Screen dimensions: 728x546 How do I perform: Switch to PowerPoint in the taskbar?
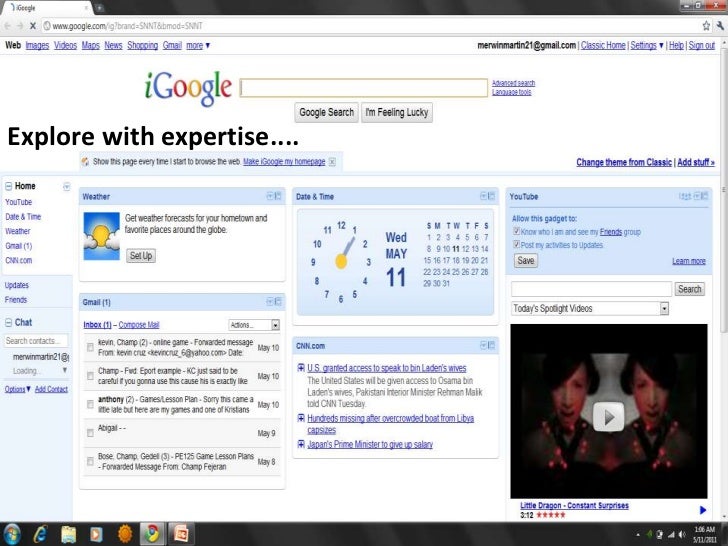(x=180, y=534)
